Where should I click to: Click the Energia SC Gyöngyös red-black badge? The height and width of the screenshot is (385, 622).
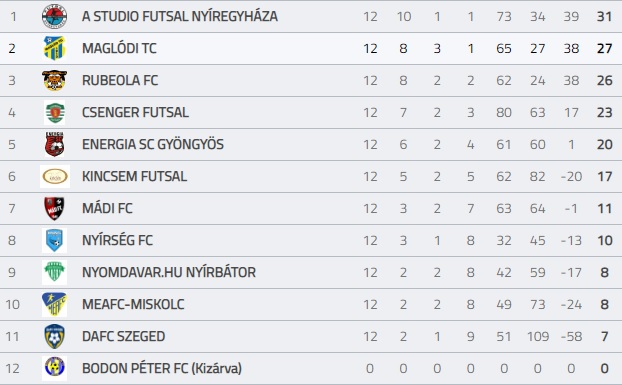[54, 144]
